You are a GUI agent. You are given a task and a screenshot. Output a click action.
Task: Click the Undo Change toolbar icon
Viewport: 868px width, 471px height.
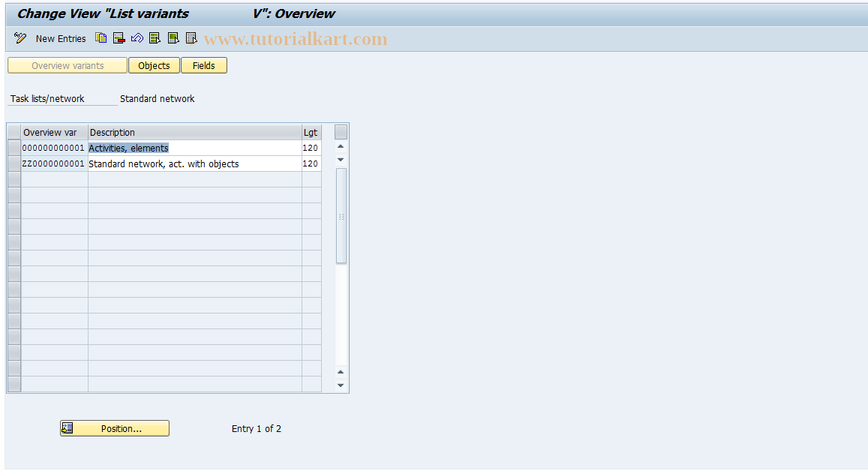tap(137, 37)
